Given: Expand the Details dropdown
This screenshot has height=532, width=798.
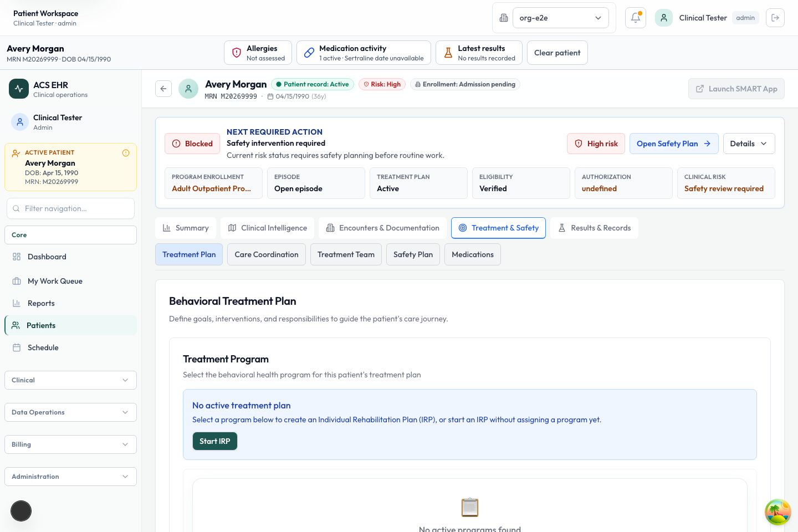Looking at the screenshot, I should click(749, 144).
